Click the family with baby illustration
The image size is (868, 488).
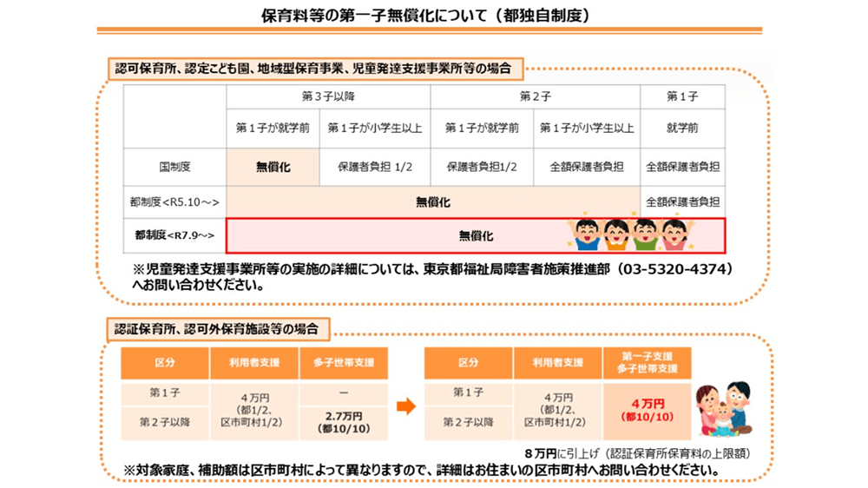coord(724,409)
